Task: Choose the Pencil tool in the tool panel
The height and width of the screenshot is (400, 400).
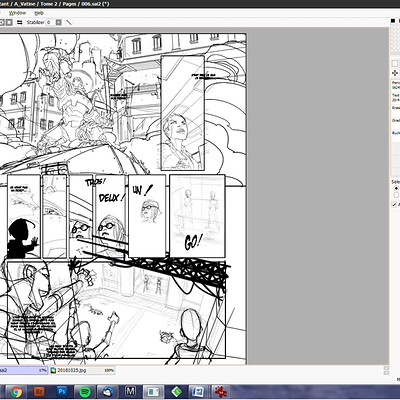Action: coord(396,85)
